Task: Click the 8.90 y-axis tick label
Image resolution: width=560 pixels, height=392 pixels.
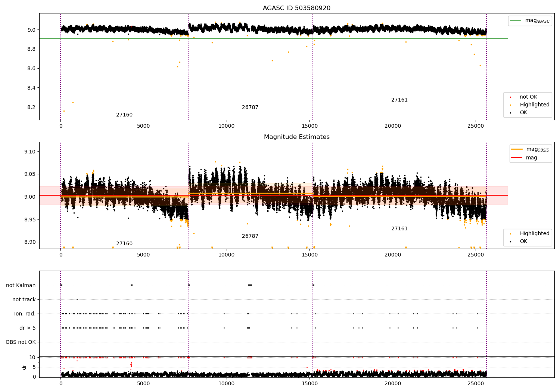Action: pyautogui.click(x=29, y=242)
